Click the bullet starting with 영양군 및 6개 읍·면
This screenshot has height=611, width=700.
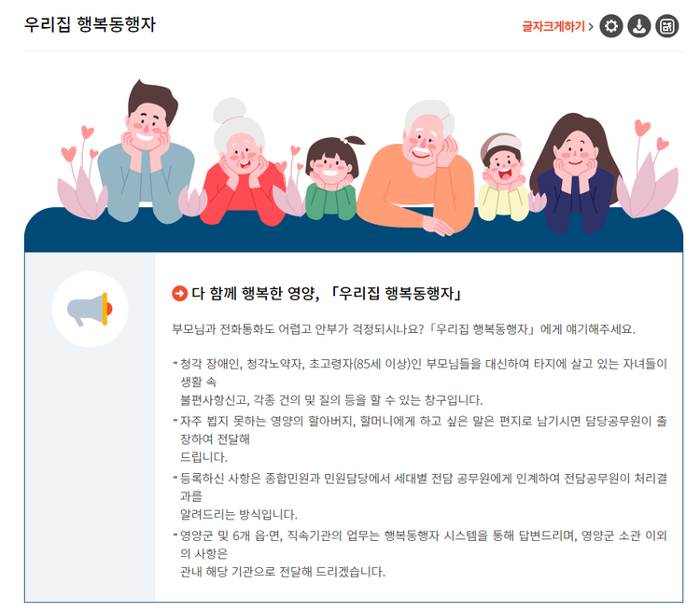click(420, 553)
